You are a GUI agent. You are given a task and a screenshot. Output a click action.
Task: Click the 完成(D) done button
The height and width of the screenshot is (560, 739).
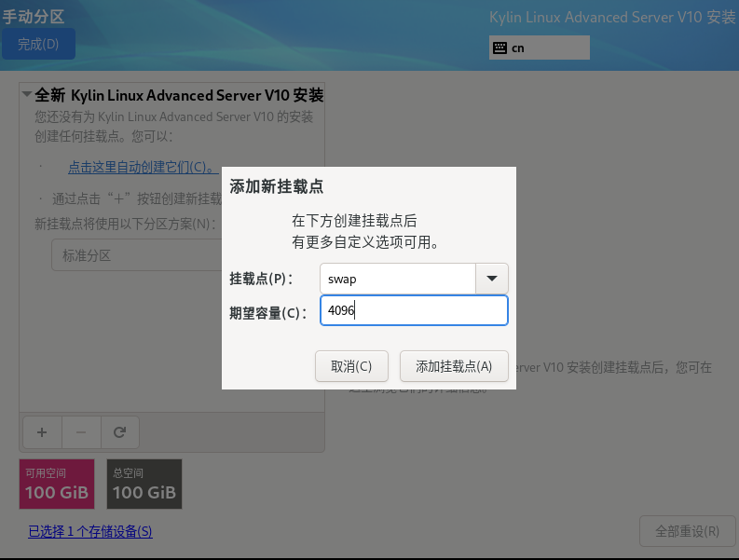coord(38,44)
